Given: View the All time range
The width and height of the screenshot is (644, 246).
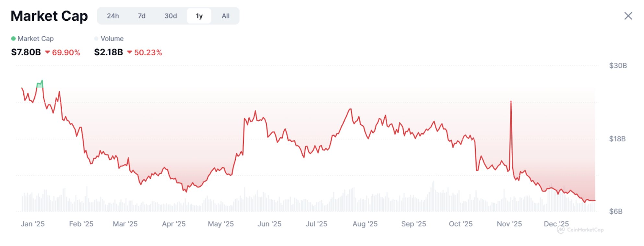Looking at the screenshot, I should [226, 16].
